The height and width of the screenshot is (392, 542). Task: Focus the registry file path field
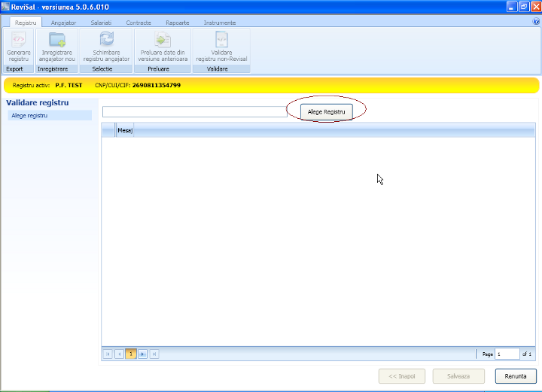click(195, 112)
